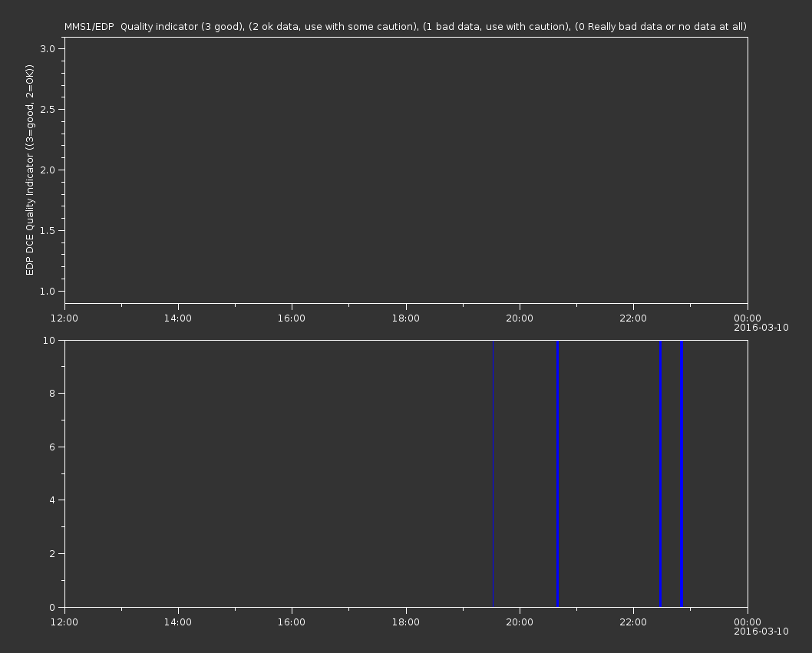812x653 pixels.
Task: Click the 20:00 label under the top plot
Action: click(520, 318)
